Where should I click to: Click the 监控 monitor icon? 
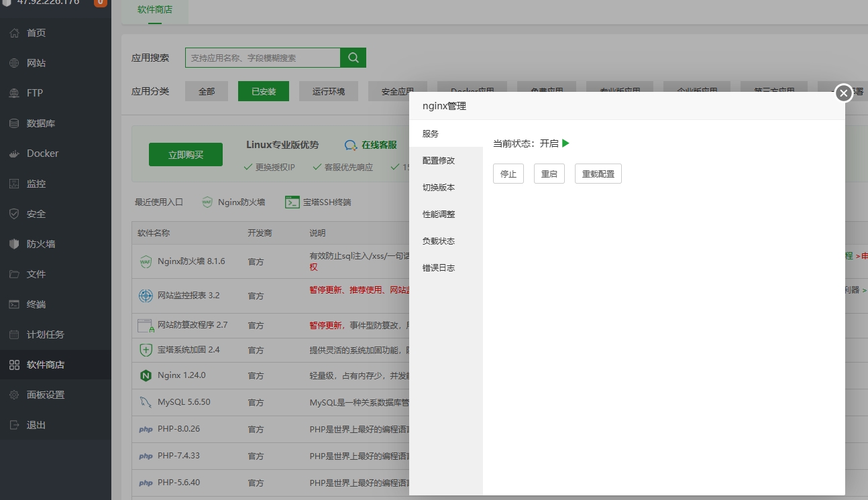click(x=14, y=184)
